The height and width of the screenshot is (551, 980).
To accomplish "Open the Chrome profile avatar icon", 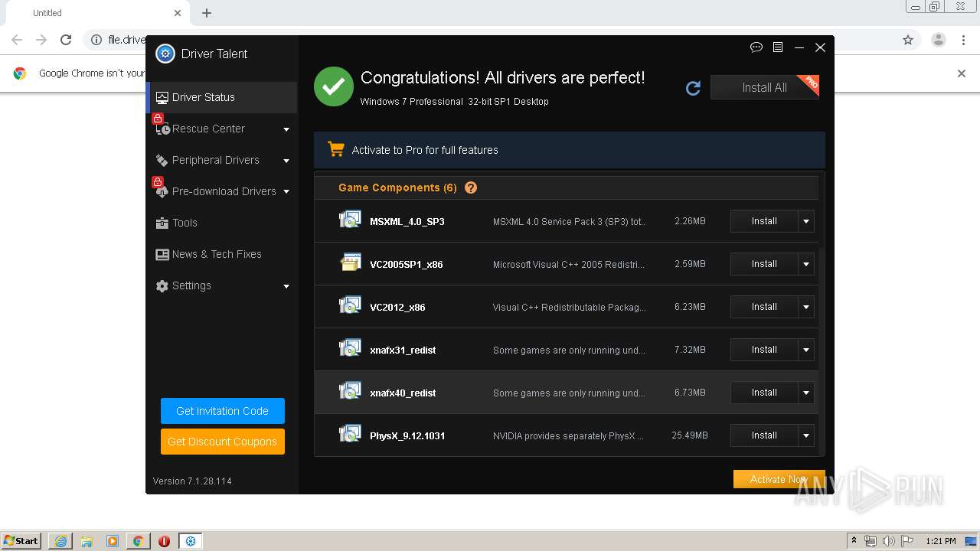I will (939, 40).
